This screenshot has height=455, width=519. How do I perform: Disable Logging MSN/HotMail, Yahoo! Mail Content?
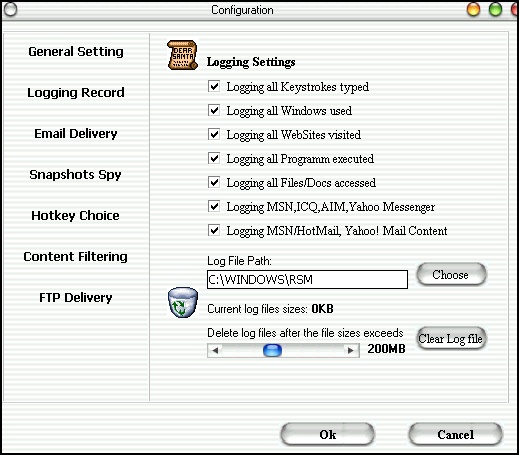click(x=214, y=230)
